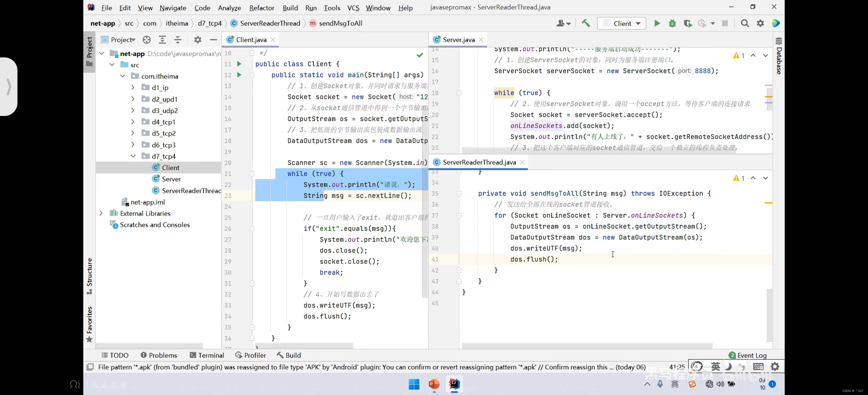The image size is (868, 395).
Task: Click the stop square icon
Action: click(x=725, y=23)
